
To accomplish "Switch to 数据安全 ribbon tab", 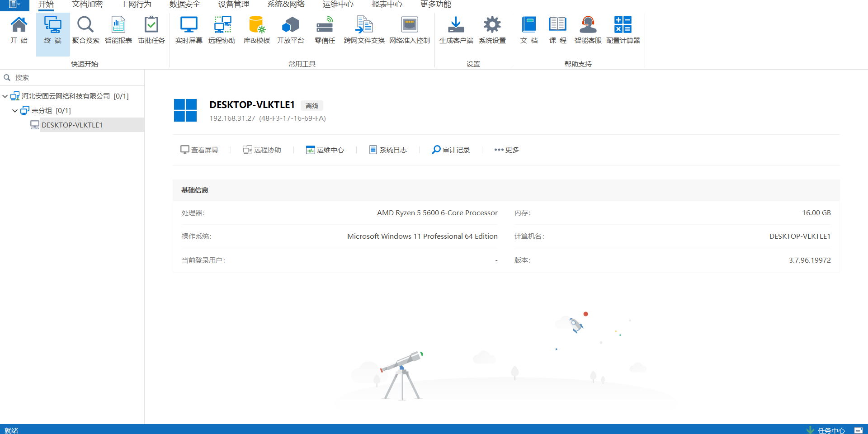I will pyautogui.click(x=185, y=5).
